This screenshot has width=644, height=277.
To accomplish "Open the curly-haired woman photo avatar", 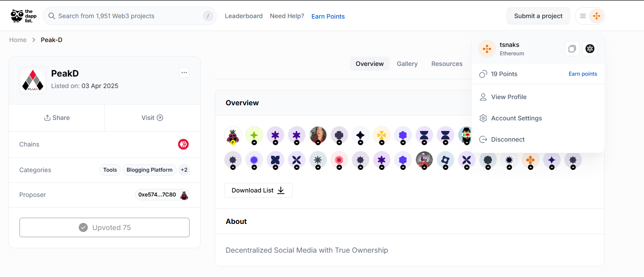I will 318,135.
